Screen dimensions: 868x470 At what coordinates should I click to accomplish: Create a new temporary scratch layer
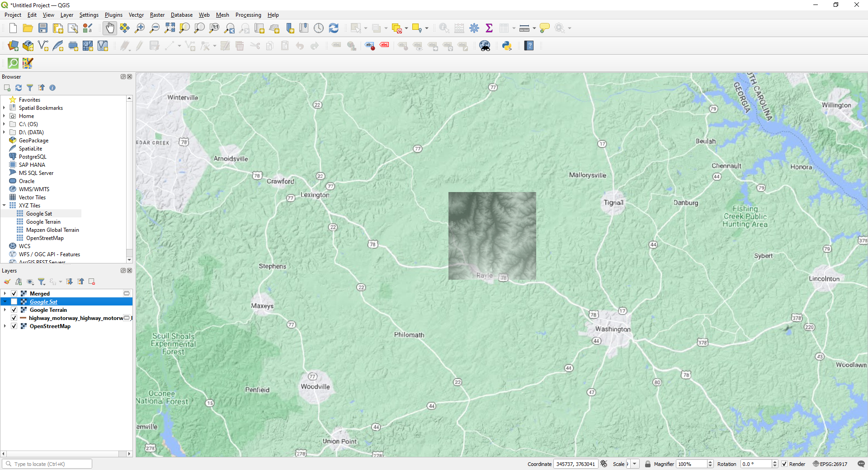tap(73, 46)
